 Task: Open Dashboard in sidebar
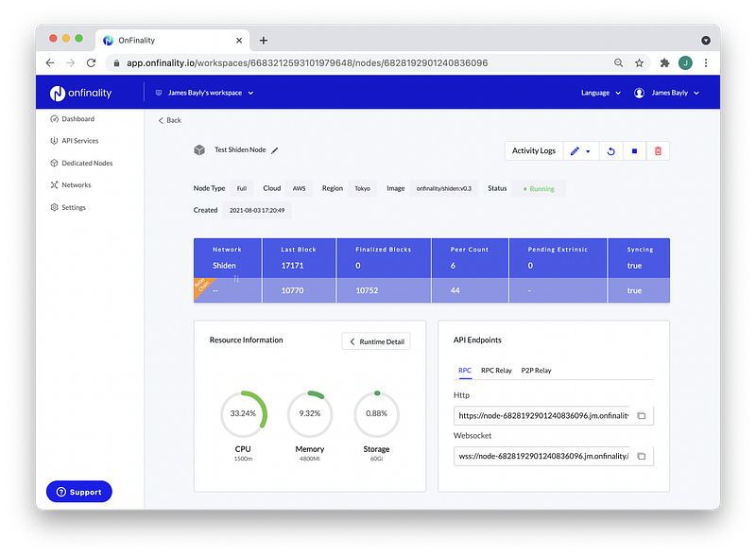[73, 119]
